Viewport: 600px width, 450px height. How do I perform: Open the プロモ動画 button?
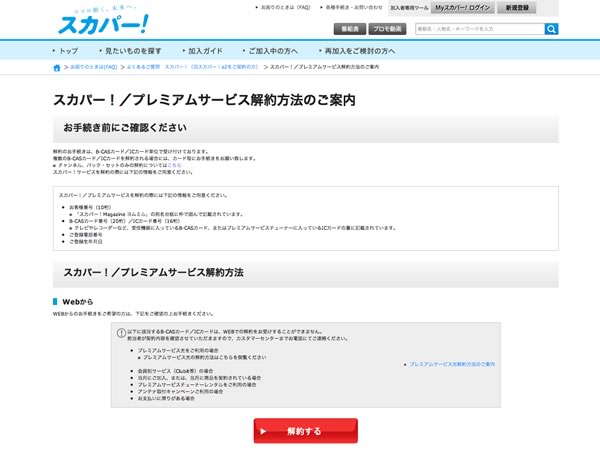(387, 29)
